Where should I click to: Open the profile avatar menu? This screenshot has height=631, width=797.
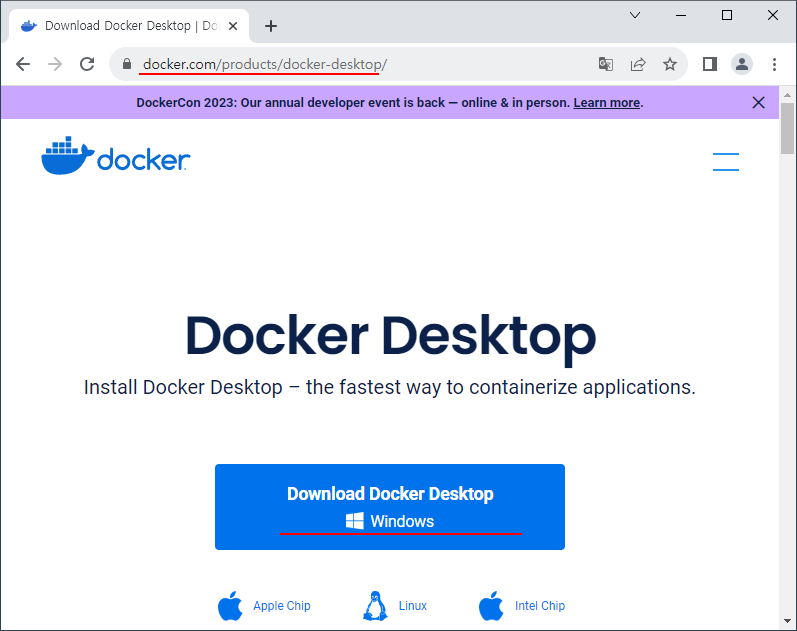(x=742, y=64)
